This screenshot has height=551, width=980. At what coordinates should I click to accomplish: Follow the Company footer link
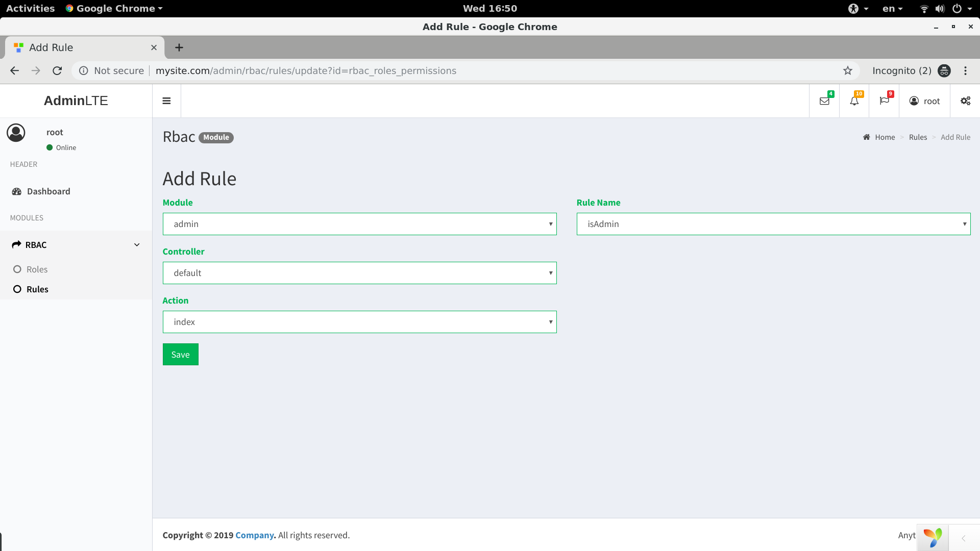(254, 535)
